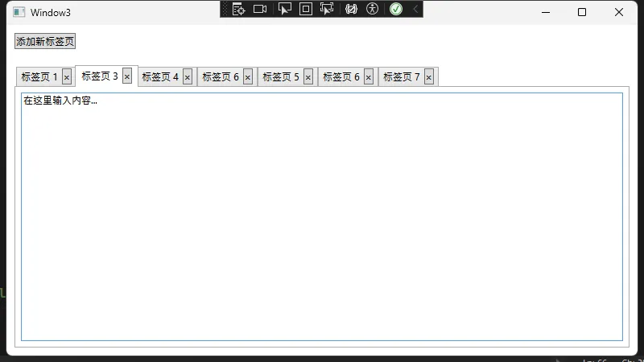Close 标签页 5 using its x button
The height and width of the screenshot is (362, 644).
pyautogui.click(x=308, y=77)
